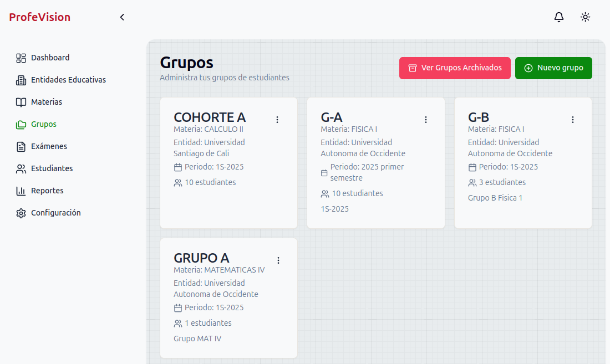610x364 pixels.
Task: Click students icon in COHORTE A card
Action: click(178, 183)
